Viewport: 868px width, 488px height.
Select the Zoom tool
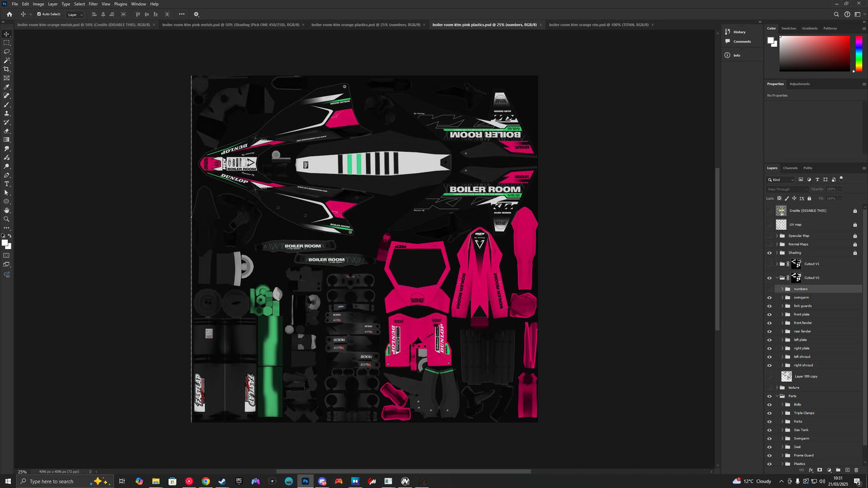7,219
